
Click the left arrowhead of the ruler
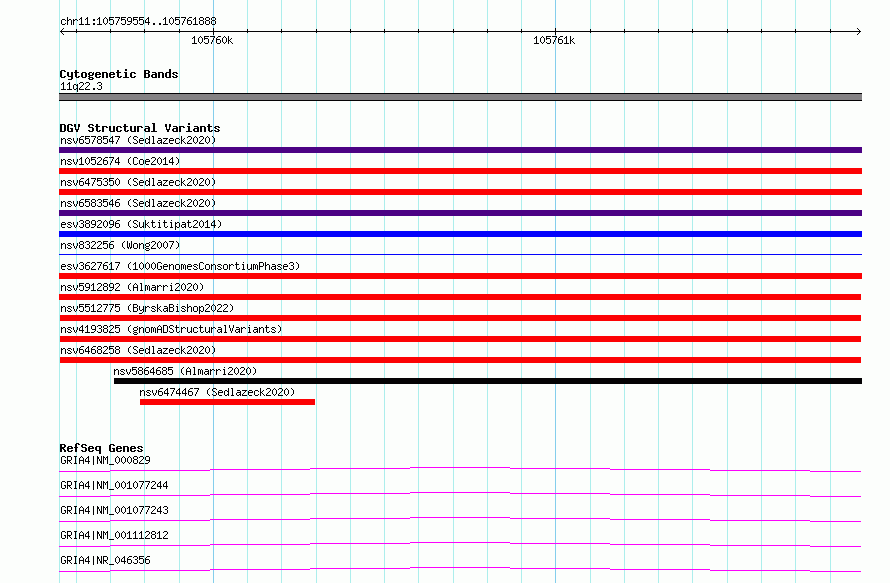click(62, 31)
